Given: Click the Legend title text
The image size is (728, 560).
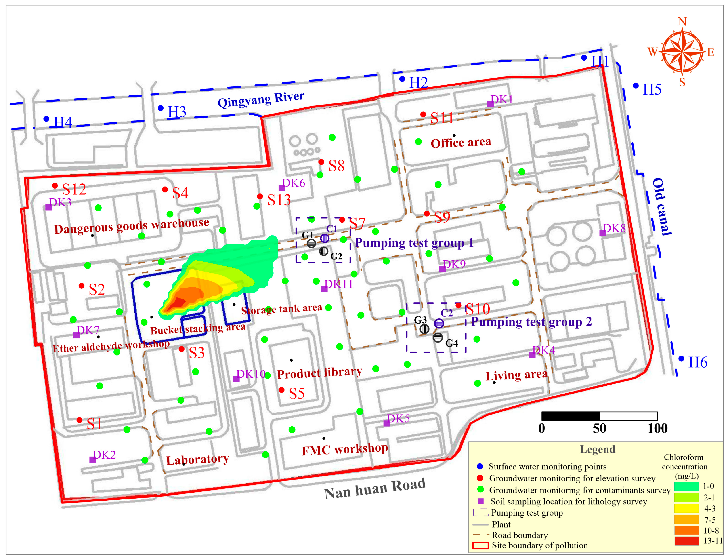Looking at the screenshot, I should point(597,449).
